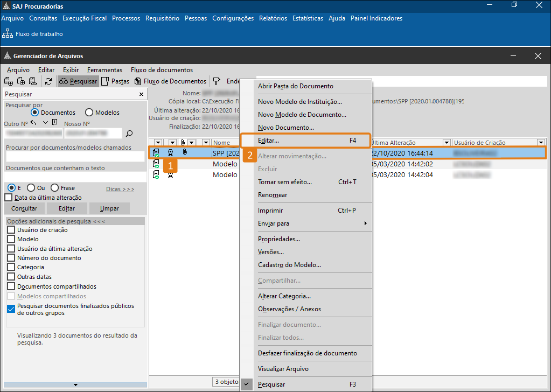Open the Execução Fiscal menu

point(85,18)
